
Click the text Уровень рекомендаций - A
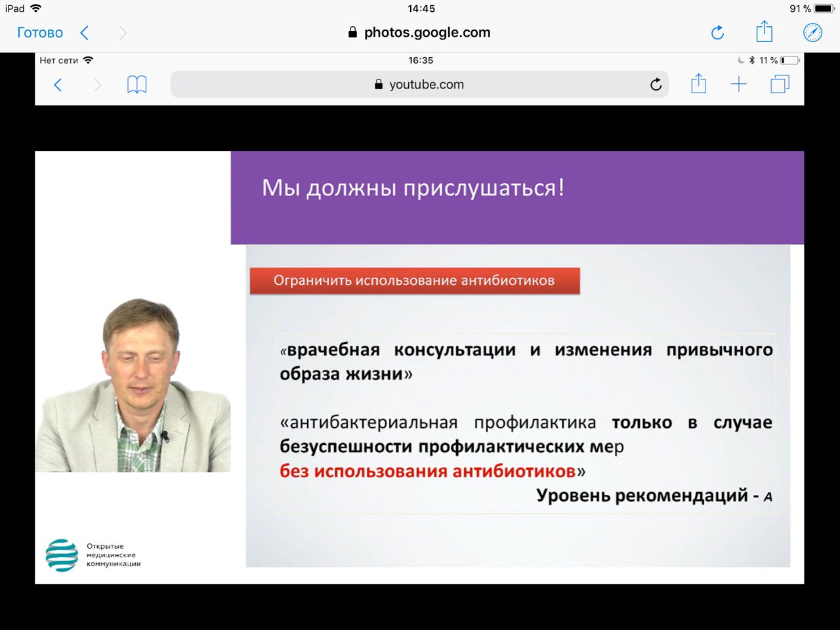click(654, 495)
